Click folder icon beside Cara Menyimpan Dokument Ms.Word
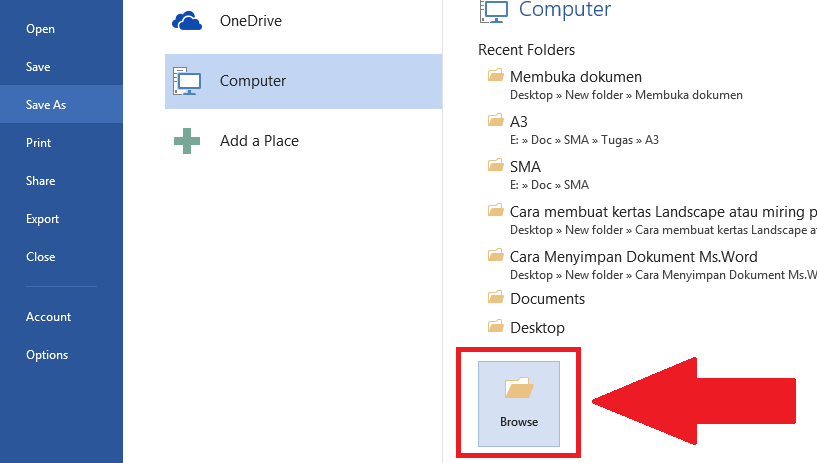Viewport: 817px width, 463px height. [496, 255]
